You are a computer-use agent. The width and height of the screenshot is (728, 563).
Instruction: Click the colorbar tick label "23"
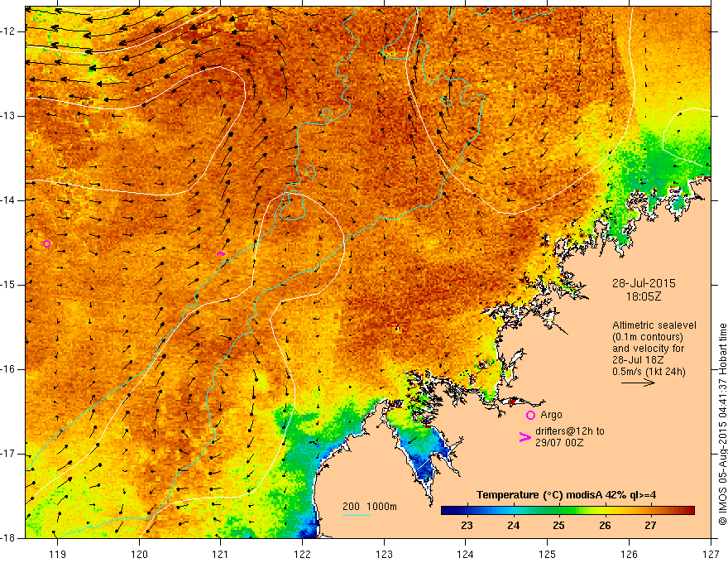pos(467,526)
